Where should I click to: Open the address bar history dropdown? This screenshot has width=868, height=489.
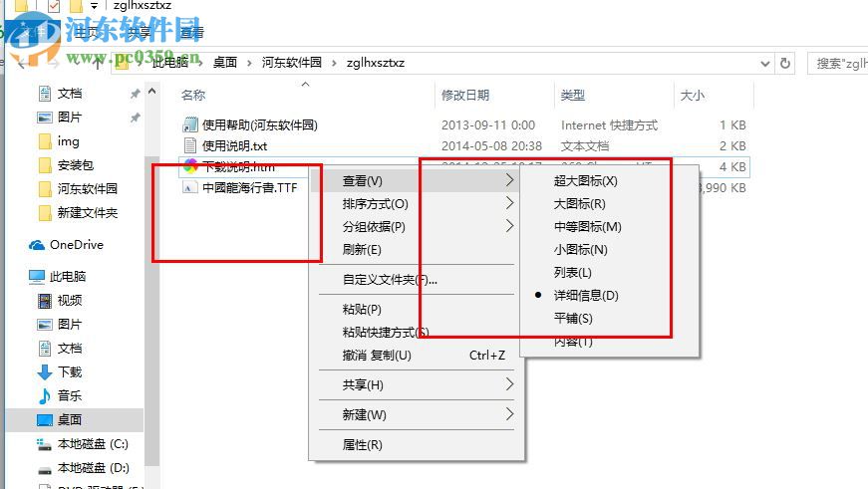click(765, 63)
